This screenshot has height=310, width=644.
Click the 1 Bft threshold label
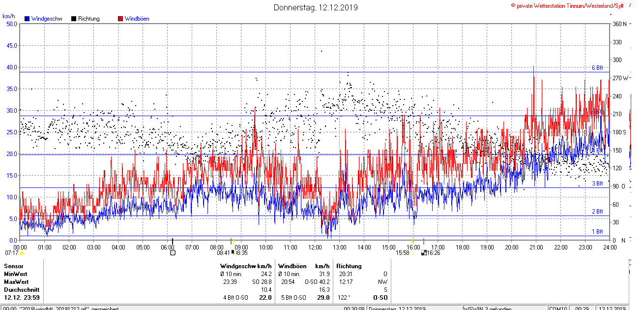(x=597, y=232)
